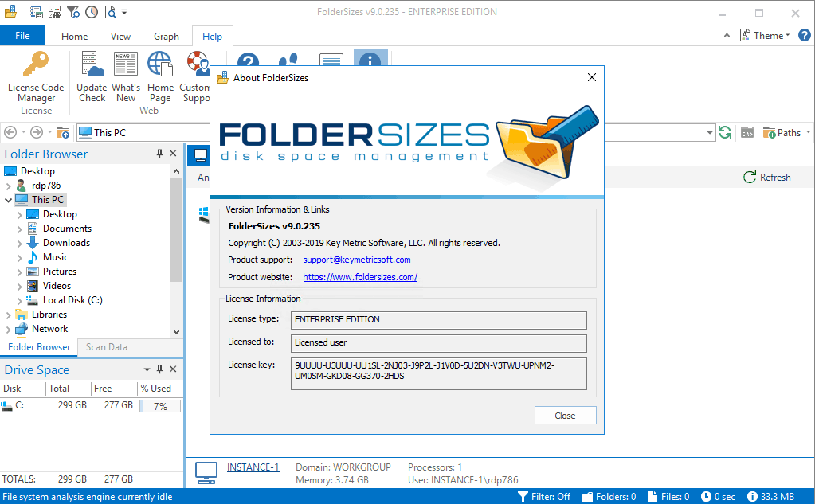Click Close in About FolderSizes dialog
This screenshot has width=815, height=504.
click(x=565, y=416)
